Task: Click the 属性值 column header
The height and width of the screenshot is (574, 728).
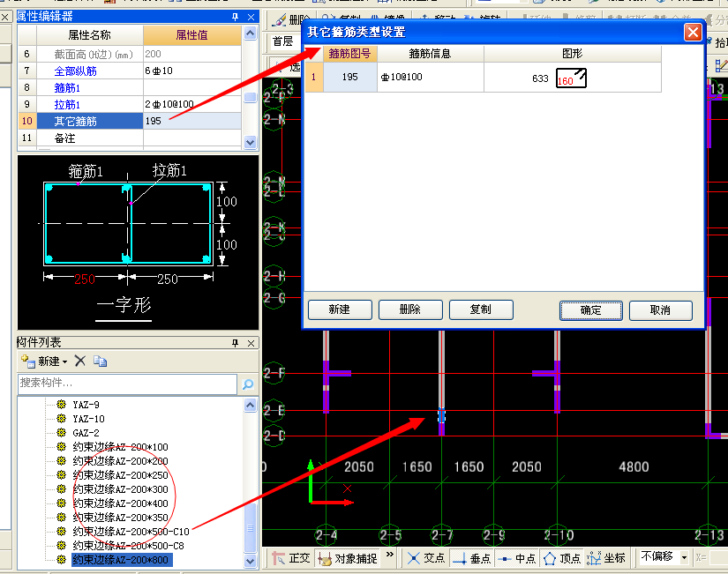Action: pos(192,35)
